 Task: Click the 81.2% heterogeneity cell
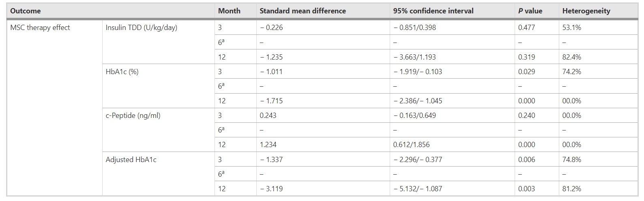(x=571, y=189)
